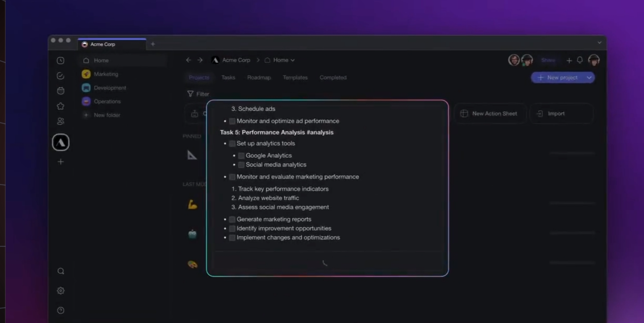Click the Operations folder icon
The width and height of the screenshot is (644, 323).
pos(86,101)
